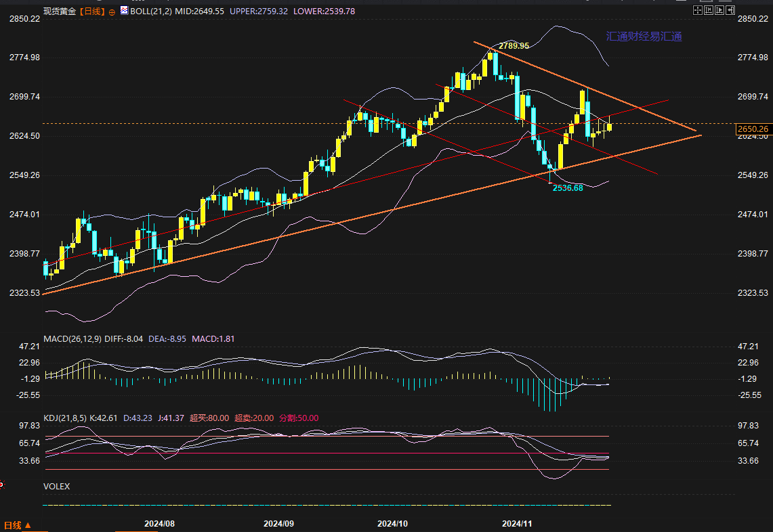Screen dimensions: 773x532
Task: Click the 【日线】 period label in header
Action: pos(91,11)
